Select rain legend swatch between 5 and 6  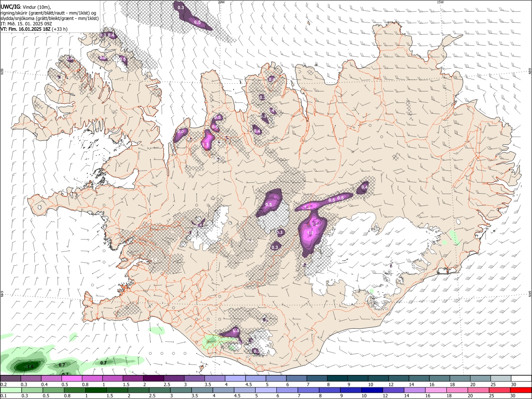pyautogui.click(x=266, y=390)
